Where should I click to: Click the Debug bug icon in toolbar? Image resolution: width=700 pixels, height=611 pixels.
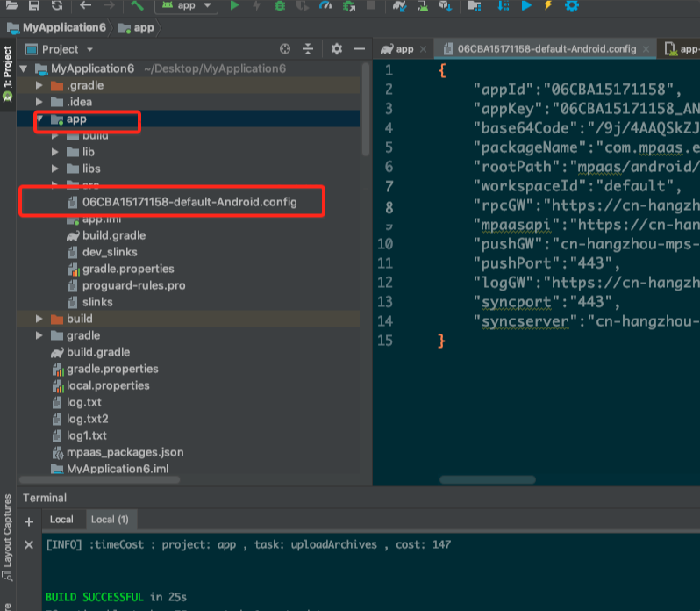pos(279,6)
